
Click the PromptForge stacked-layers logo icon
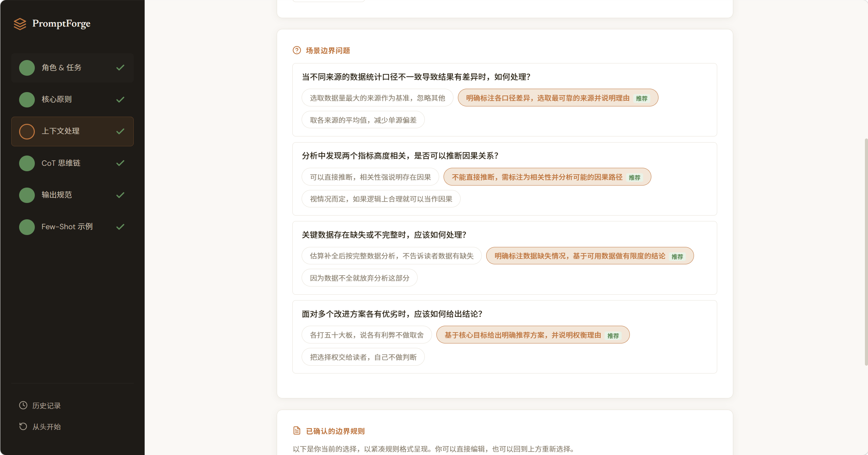[20, 24]
